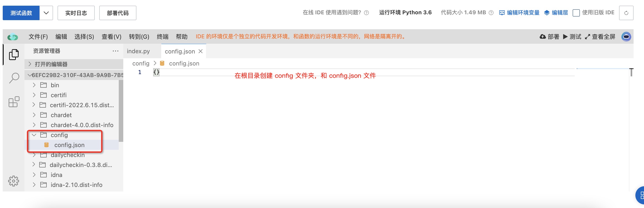Image resolution: width=644 pixels, height=208 pixels.
Task: Click the file explorer vertical scrollbar
Action: [121, 111]
